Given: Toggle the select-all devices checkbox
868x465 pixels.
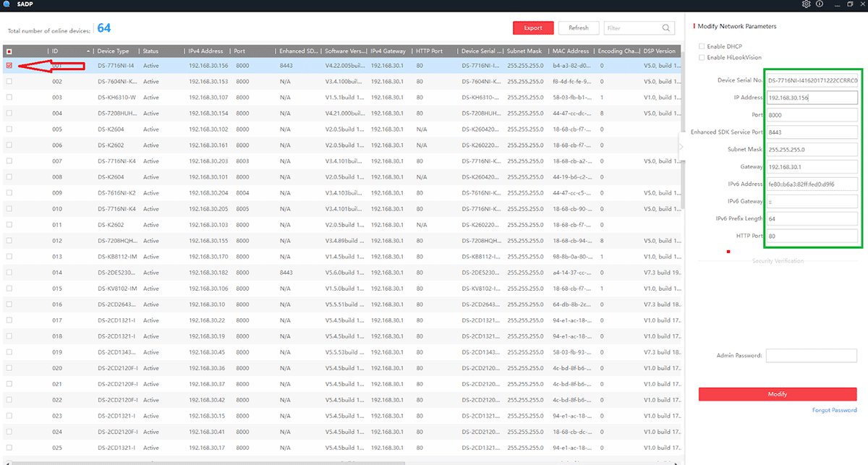Looking at the screenshot, I should click(x=9, y=51).
